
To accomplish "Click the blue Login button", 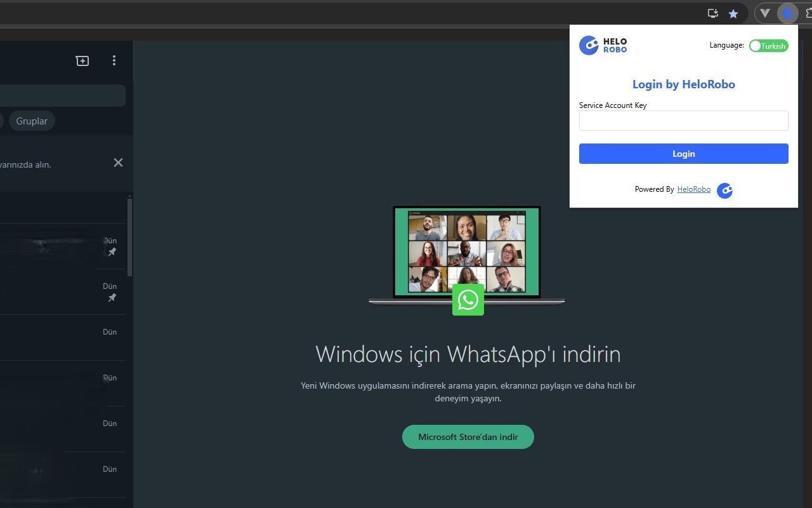I will pos(684,154).
